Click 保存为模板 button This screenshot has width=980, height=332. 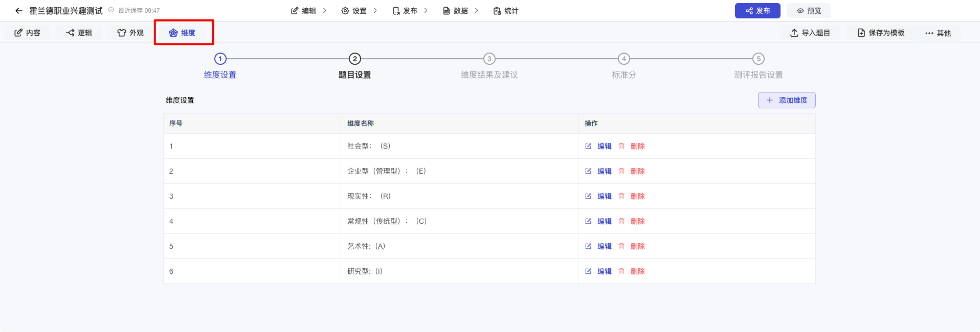click(x=881, y=33)
